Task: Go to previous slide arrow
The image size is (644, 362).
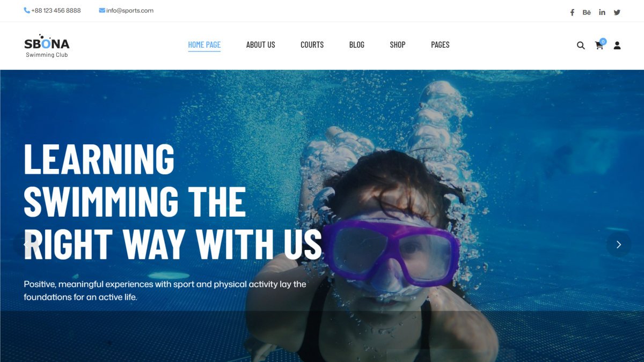Action: (25, 245)
